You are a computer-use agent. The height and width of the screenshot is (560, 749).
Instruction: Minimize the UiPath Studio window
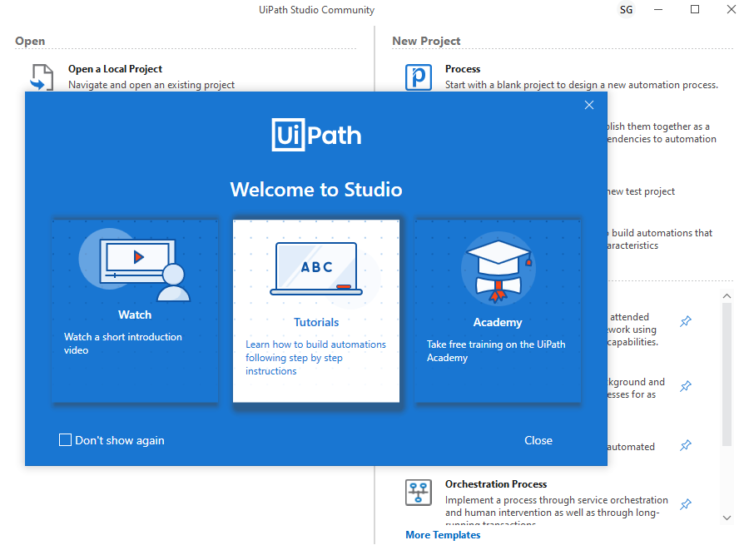[x=658, y=9]
